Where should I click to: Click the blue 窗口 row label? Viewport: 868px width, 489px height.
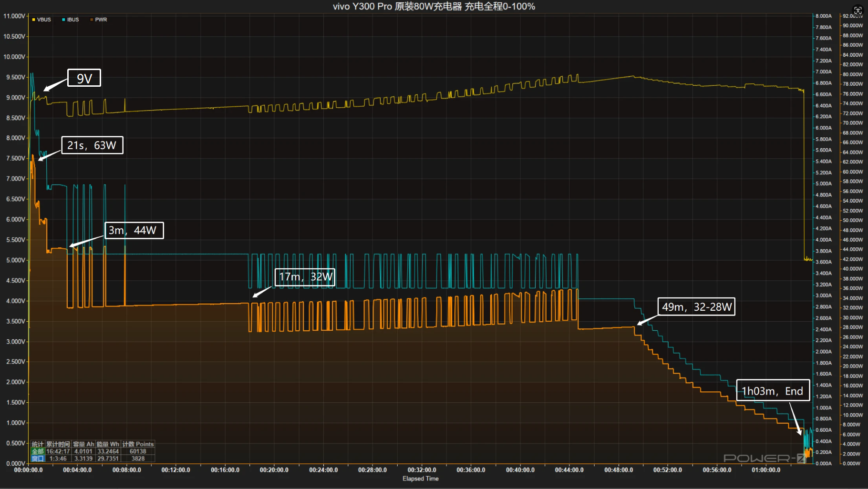[38, 458]
